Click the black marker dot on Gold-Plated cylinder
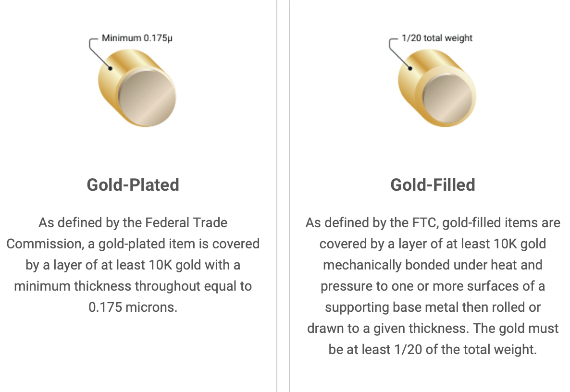 (x=111, y=68)
